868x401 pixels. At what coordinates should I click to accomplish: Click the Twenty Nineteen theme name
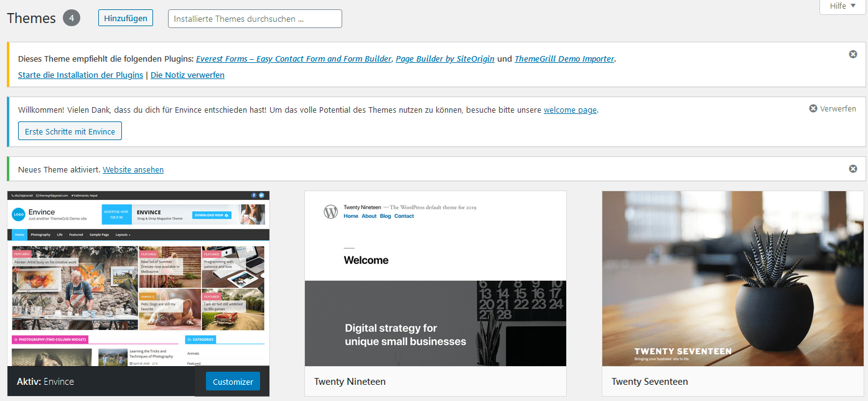(350, 382)
